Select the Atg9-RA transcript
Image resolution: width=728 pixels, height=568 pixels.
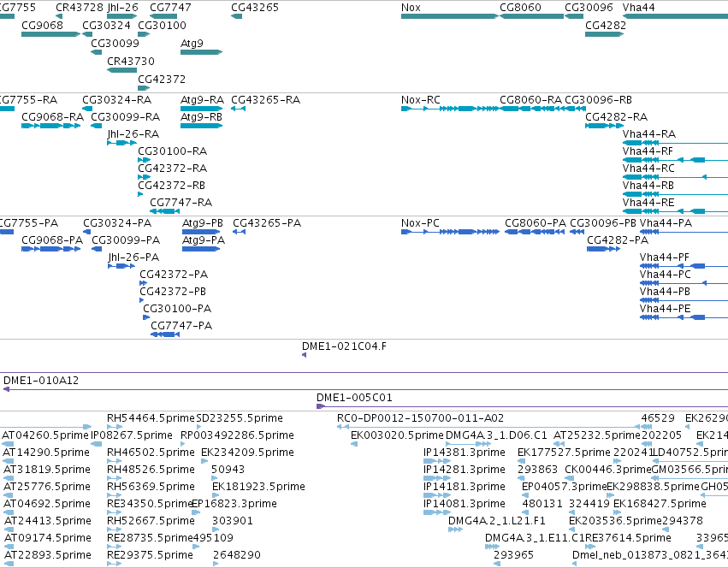[202, 109]
